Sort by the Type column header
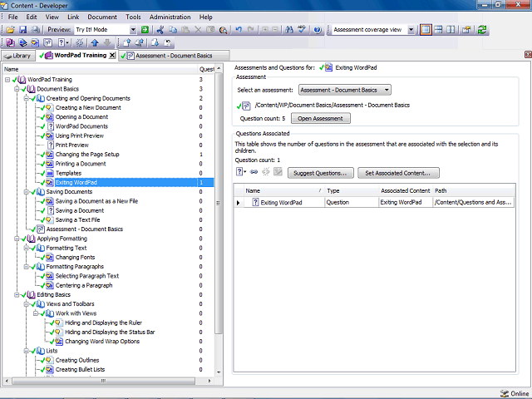Viewport: 532px width, 399px height. pyautogui.click(x=351, y=190)
